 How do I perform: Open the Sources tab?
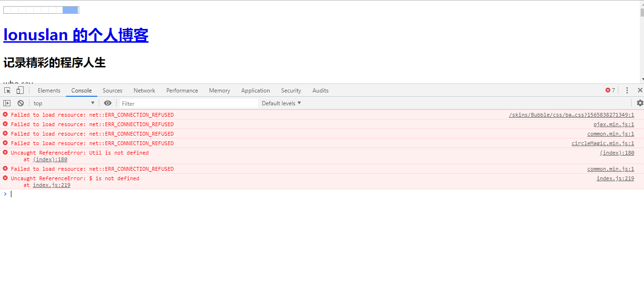(x=112, y=91)
